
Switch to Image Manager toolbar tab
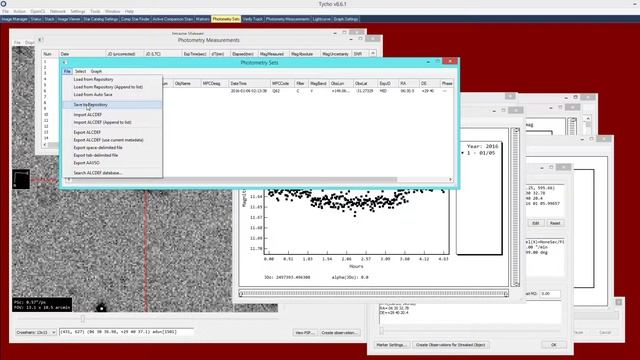click(x=15, y=19)
